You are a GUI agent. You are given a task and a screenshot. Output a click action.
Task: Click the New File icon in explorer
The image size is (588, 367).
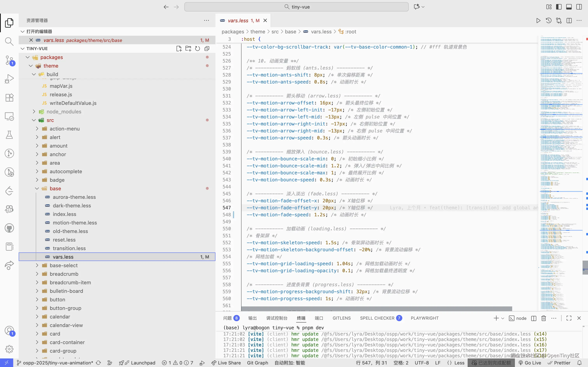tap(179, 49)
